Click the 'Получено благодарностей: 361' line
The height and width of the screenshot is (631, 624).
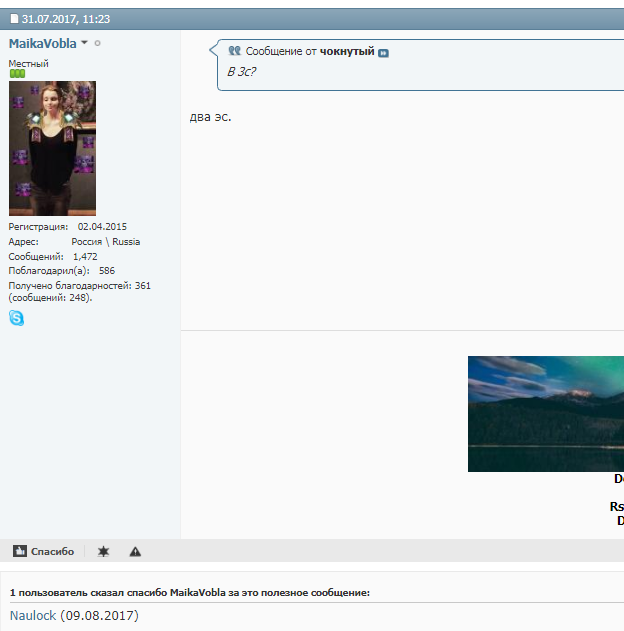80,286
